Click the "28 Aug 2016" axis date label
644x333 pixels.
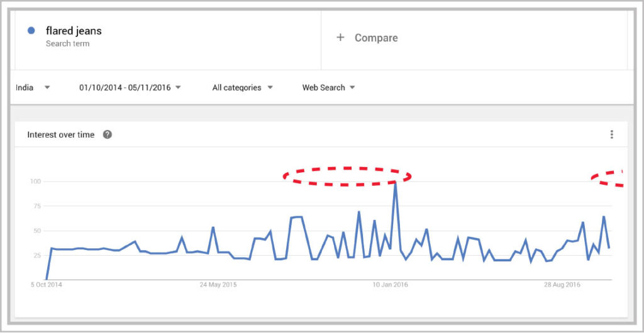562,285
